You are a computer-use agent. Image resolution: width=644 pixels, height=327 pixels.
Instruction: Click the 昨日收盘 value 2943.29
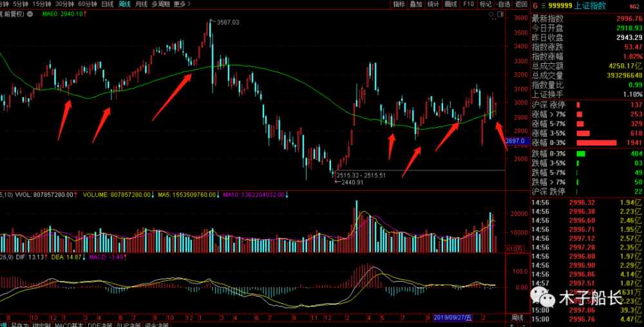click(629, 38)
